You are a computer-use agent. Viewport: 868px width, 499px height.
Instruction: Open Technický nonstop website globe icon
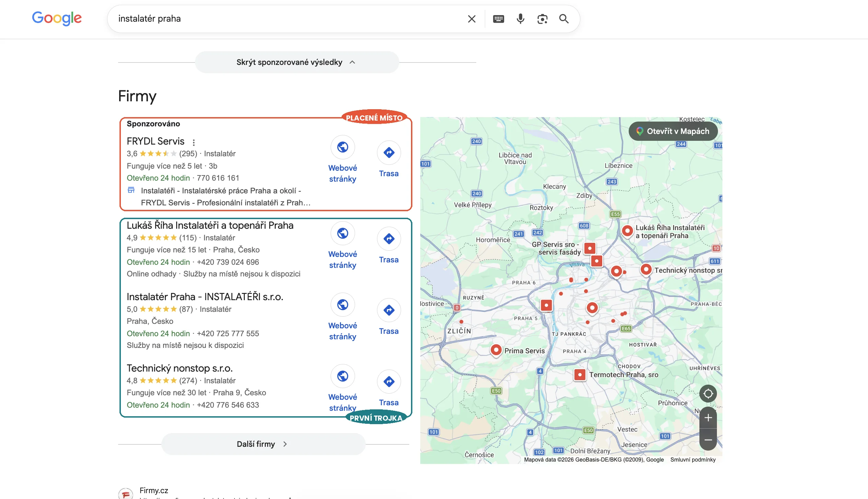[x=343, y=376]
